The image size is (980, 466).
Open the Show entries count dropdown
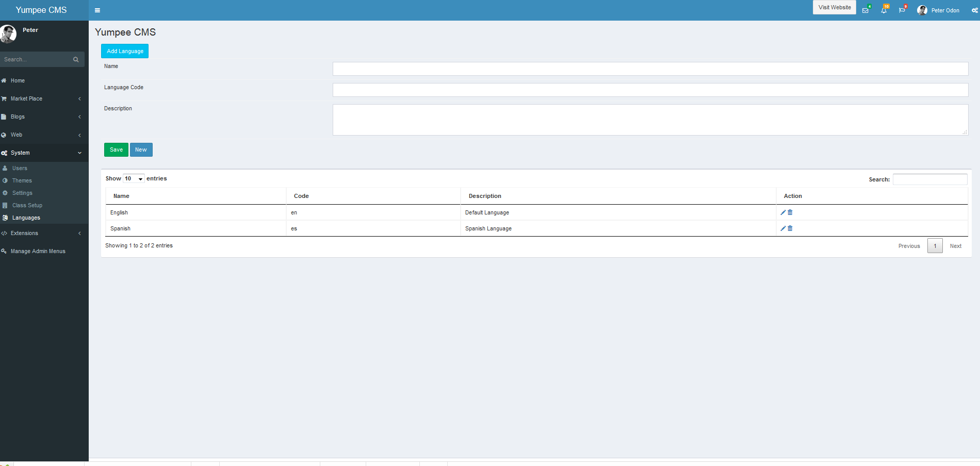click(133, 178)
